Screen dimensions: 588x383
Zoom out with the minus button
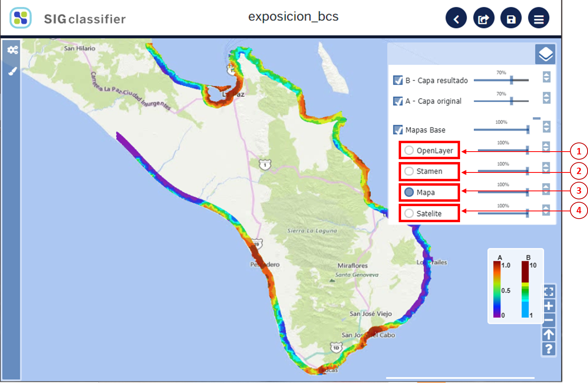549,320
